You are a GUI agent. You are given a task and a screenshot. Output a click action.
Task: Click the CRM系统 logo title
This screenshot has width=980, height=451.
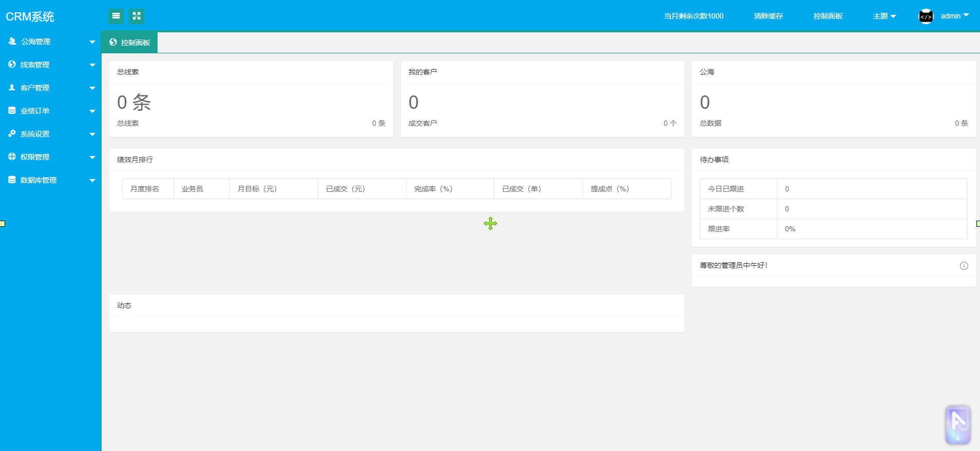click(30, 17)
